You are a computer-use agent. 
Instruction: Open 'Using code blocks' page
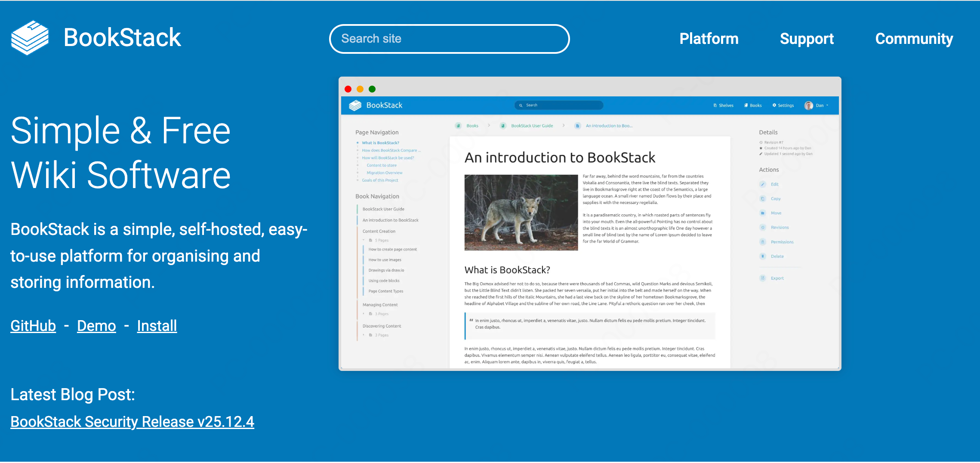click(x=384, y=281)
